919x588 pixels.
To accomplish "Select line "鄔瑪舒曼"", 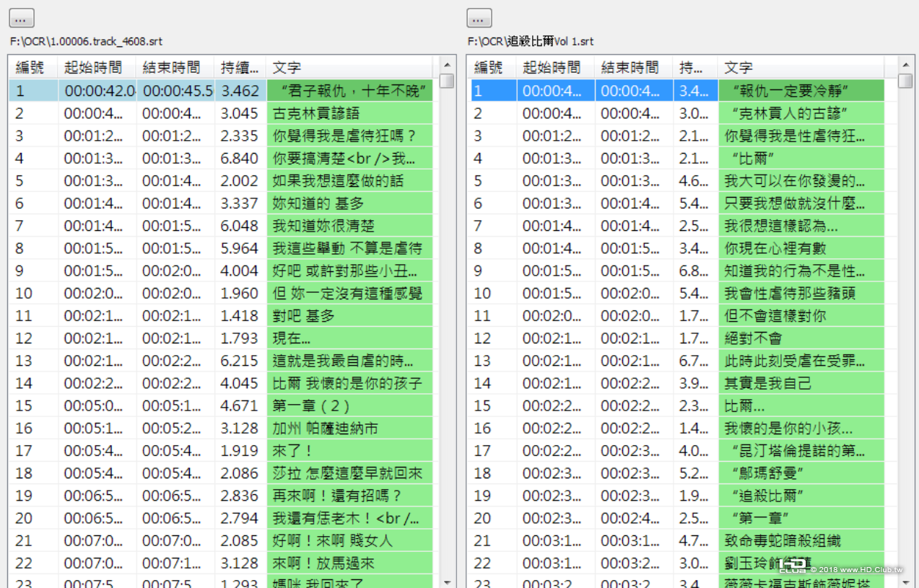I will (801, 473).
